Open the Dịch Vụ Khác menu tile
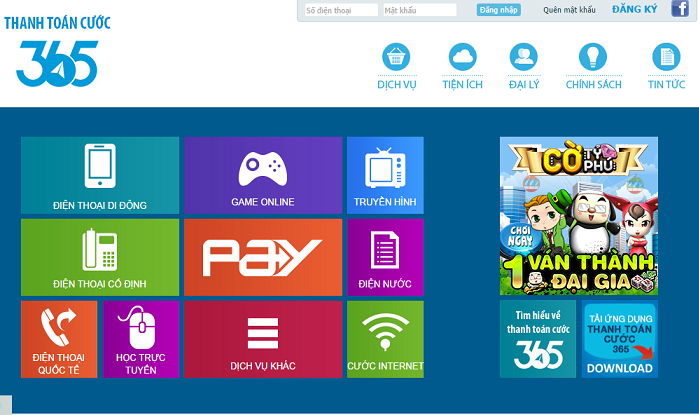The image size is (699, 415). pos(263,339)
